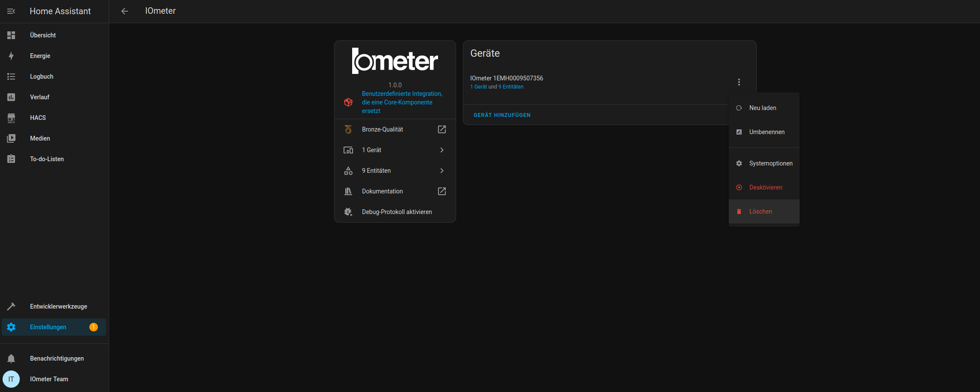Open the Benutzerdefinierte Integration info link
980x392 pixels.
click(402, 102)
